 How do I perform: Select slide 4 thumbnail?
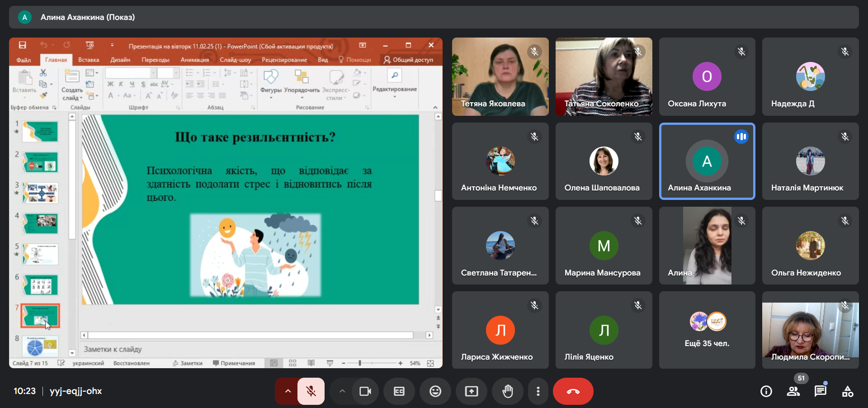click(x=40, y=223)
